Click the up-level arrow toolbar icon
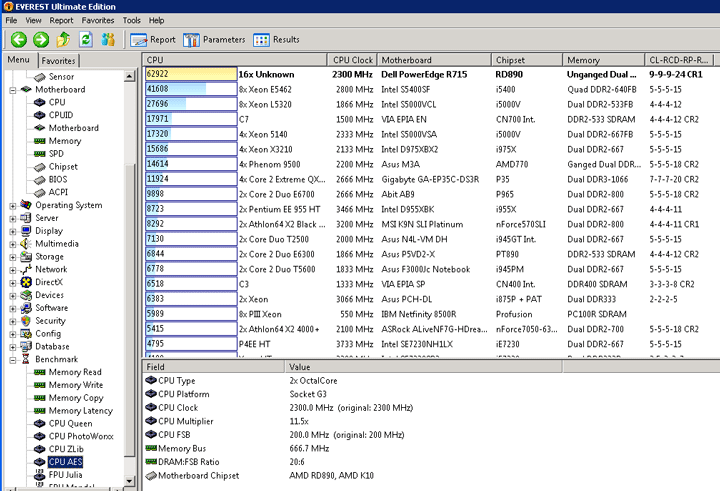 point(63,40)
